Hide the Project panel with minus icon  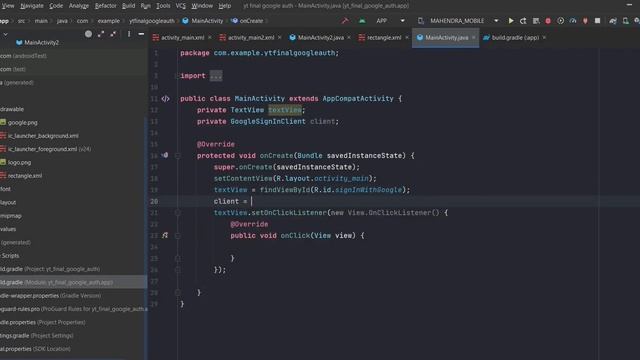click(141, 34)
